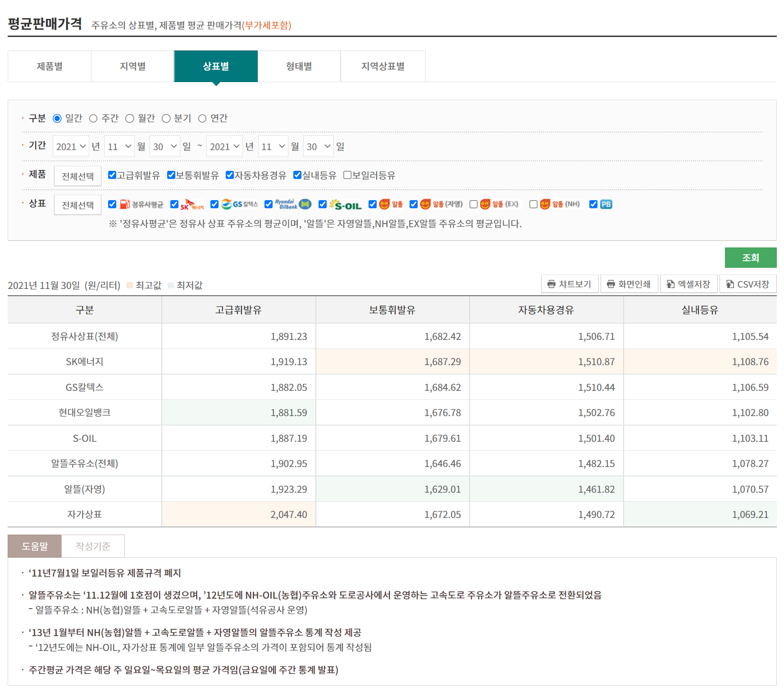Click the GS칼텍스 brand logo

[239, 205]
